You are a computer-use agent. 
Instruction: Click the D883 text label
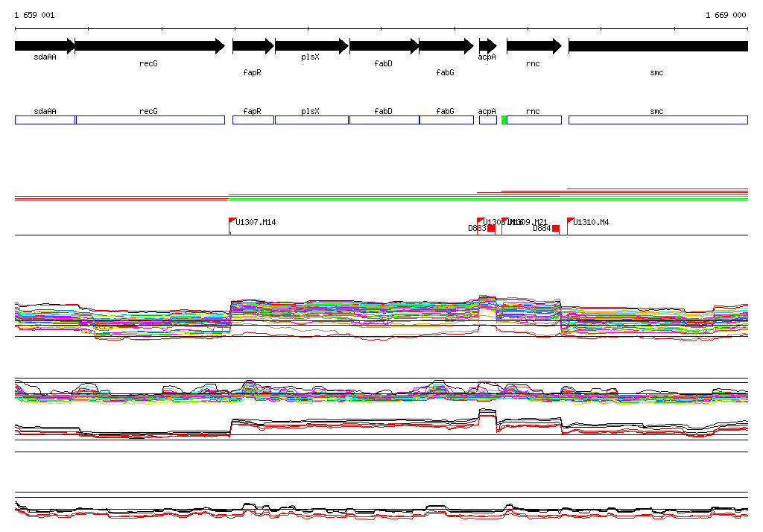click(477, 228)
